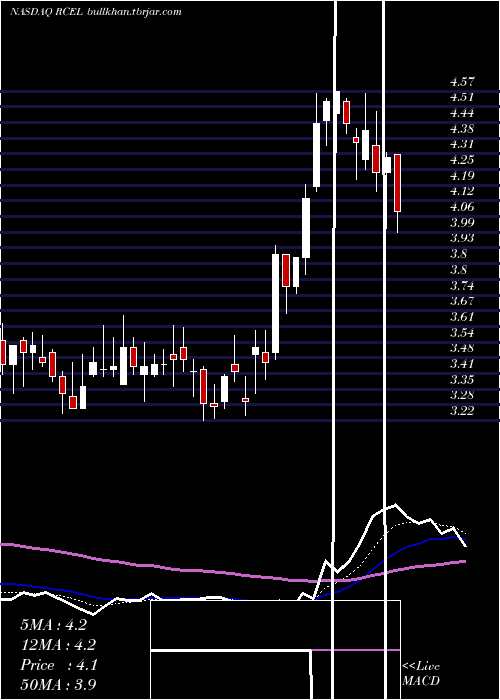This screenshot has width=500, height=700.
Task: Pick the 4.25 price axis value
Action: [462, 160]
